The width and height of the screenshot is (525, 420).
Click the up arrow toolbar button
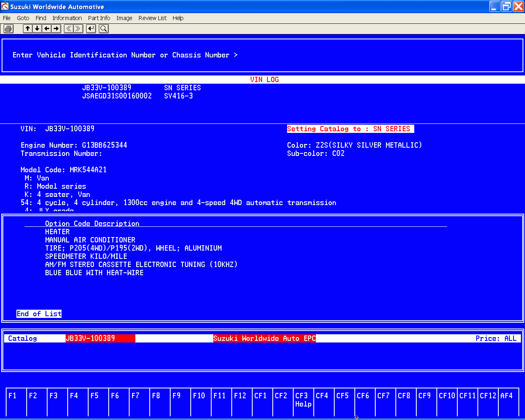pos(27,29)
